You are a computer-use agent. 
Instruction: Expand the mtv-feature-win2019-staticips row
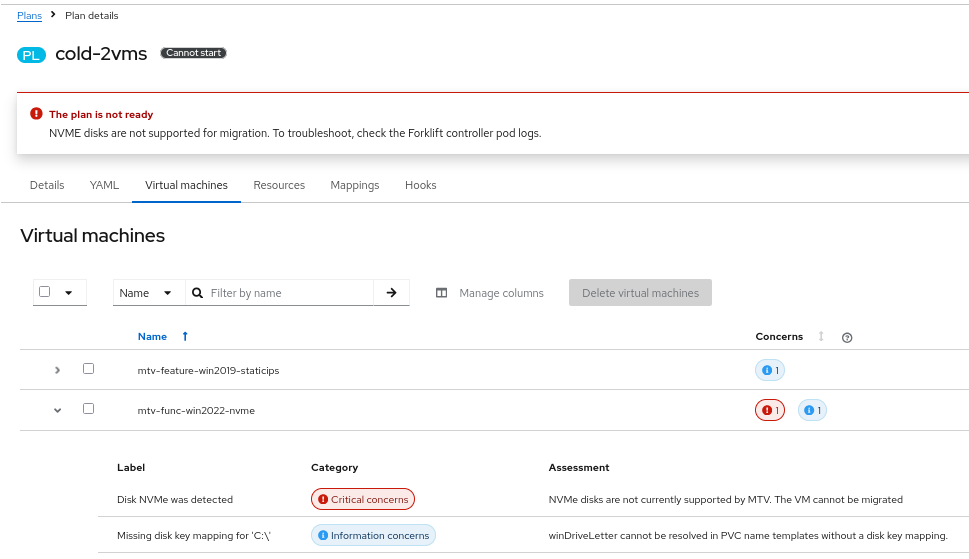click(x=57, y=370)
